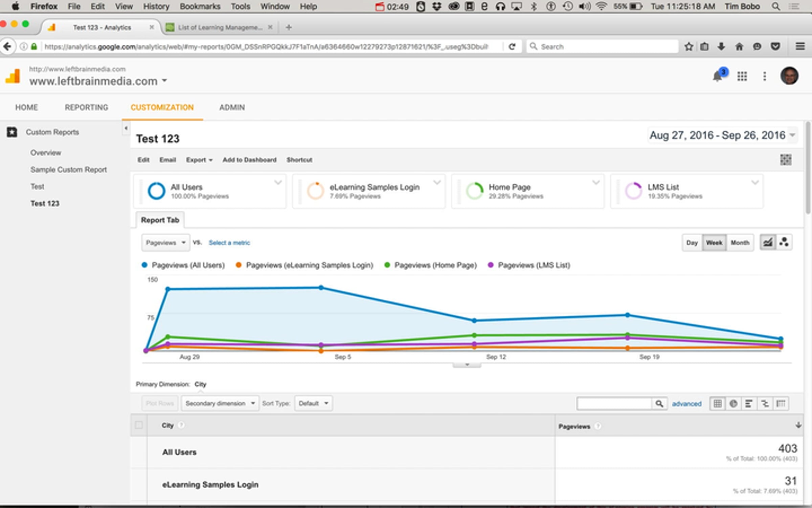812x508 pixels.
Task: Click in the table search field
Action: (x=614, y=403)
